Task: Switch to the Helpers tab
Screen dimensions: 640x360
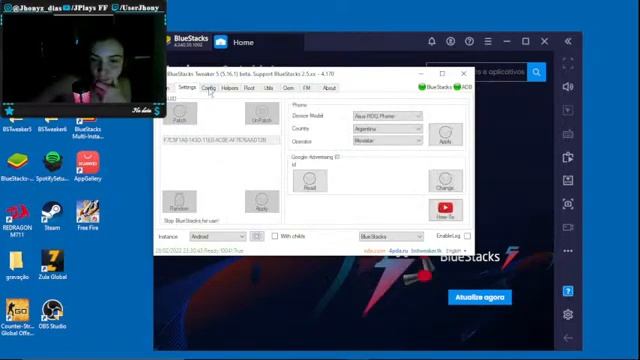Action: click(229, 88)
